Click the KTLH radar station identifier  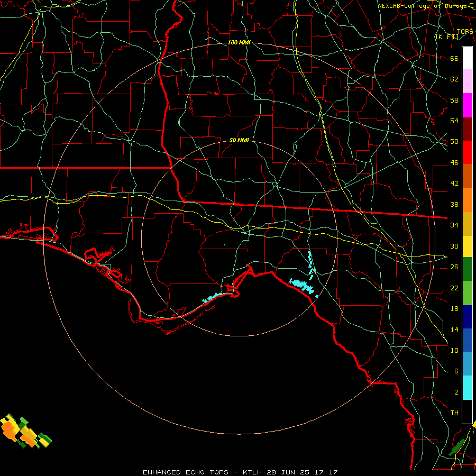[252, 472]
